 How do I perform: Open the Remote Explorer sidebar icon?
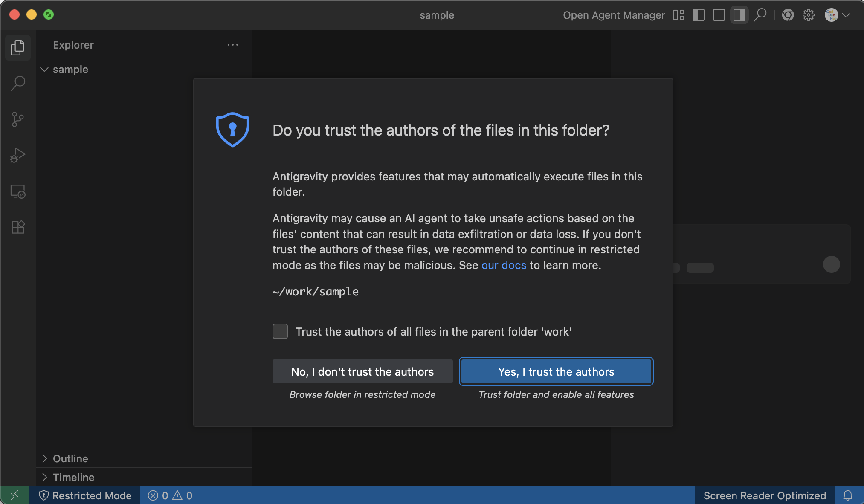(x=17, y=191)
